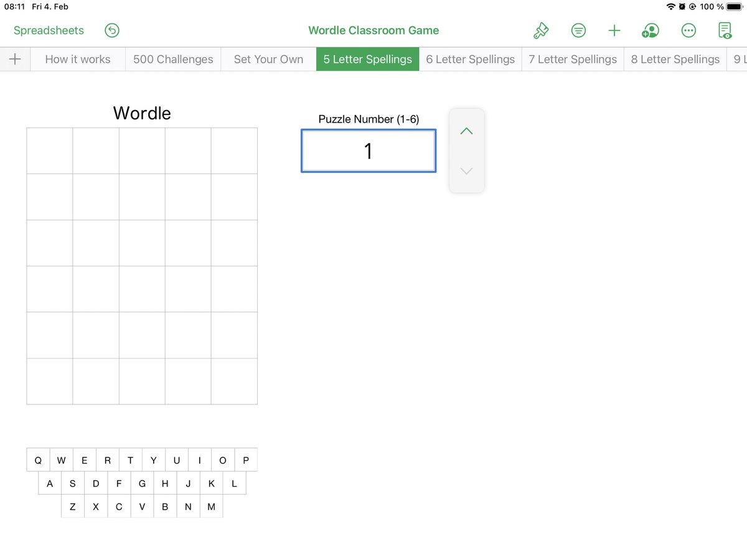Tap the 08:11 clock in status bar
Screen dimensions: 747x560
click(14, 7)
